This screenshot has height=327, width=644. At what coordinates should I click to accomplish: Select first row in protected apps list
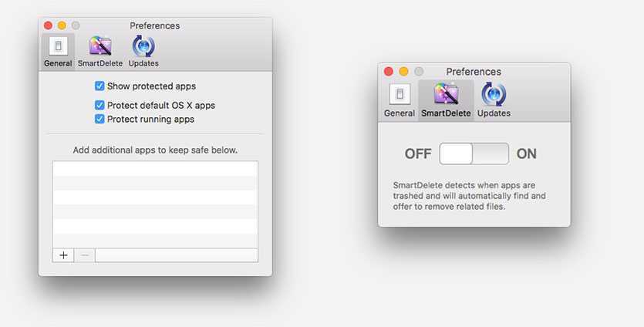[x=155, y=168]
